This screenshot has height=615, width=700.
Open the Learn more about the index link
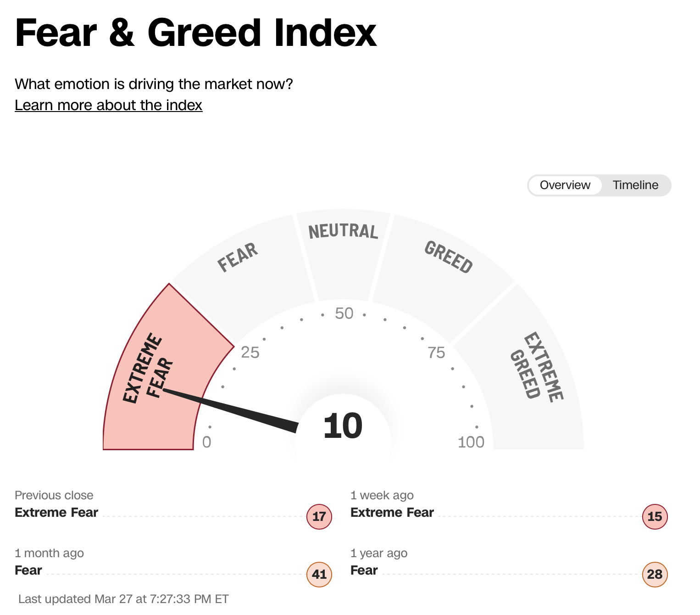click(x=108, y=105)
